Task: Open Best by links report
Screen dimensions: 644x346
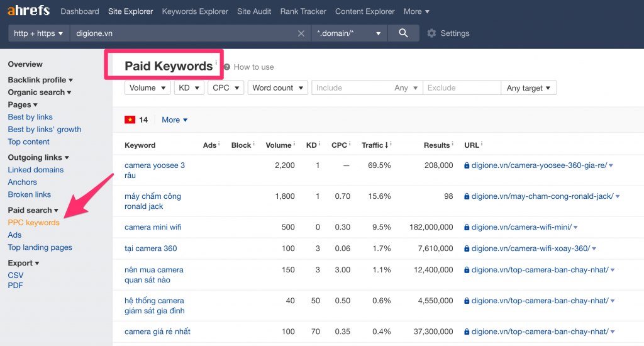Action: tap(30, 117)
